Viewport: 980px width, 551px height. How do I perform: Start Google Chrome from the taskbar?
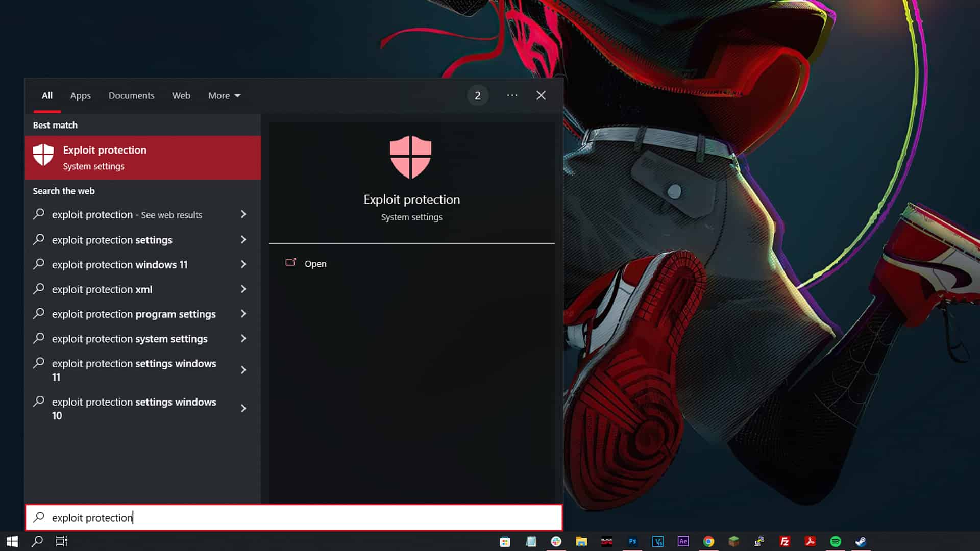point(708,541)
